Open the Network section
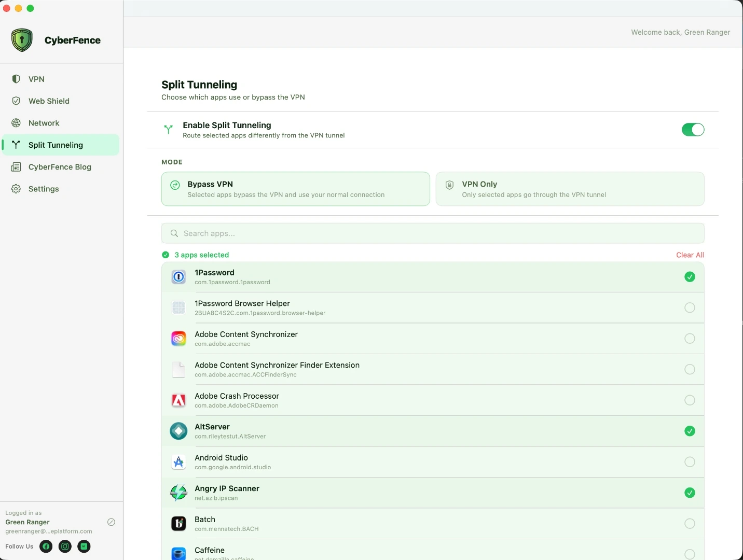The height and width of the screenshot is (560, 743). coord(61,123)
